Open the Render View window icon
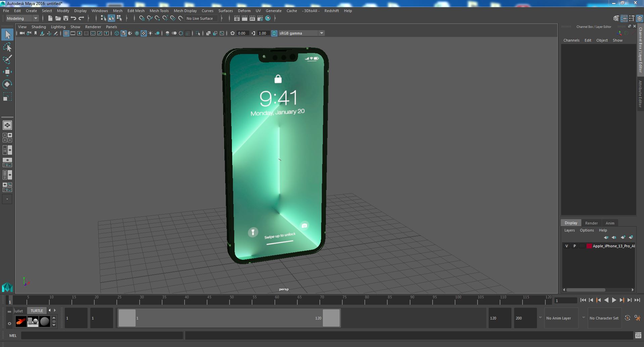 pyautogui.click(x=237, y=18)
